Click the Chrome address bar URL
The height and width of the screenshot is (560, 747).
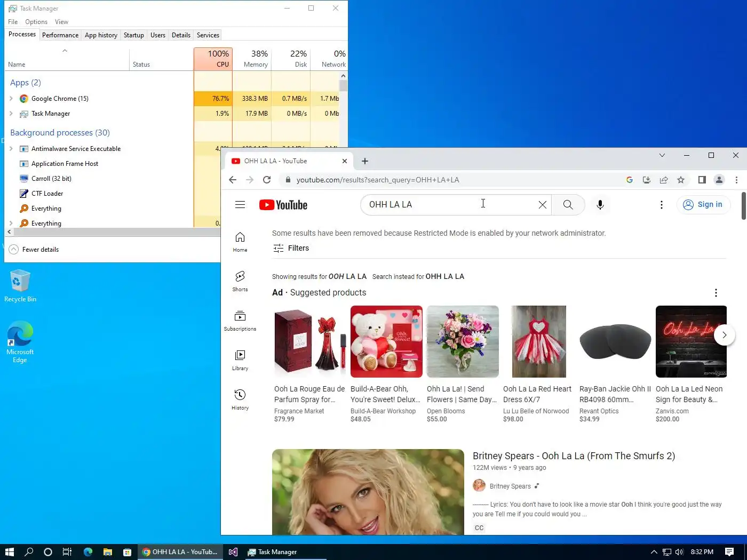(x=378, y=180)
